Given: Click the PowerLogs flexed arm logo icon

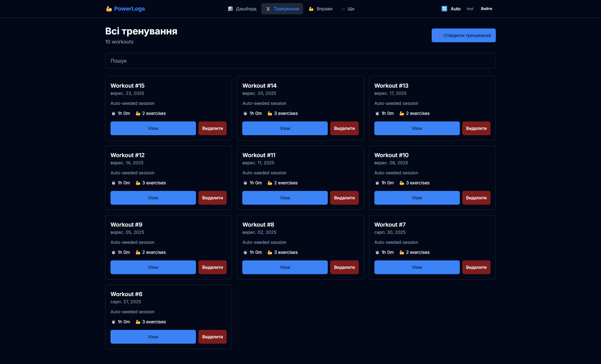Looking at the screenshot, I should pyautogui.click(x=109, y=9).
